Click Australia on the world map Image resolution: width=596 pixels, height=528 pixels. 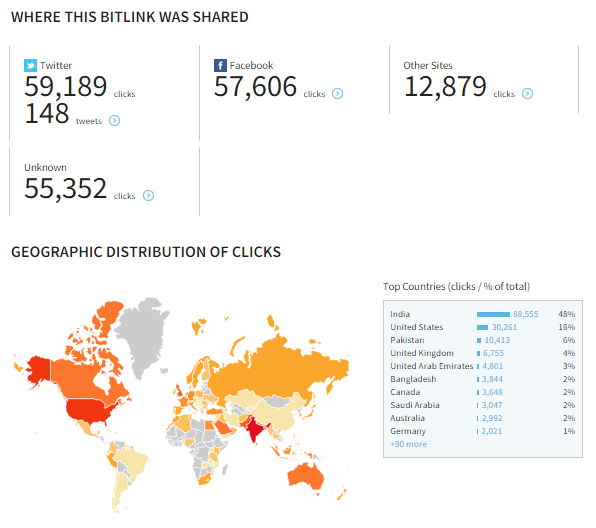click(306, 475)
